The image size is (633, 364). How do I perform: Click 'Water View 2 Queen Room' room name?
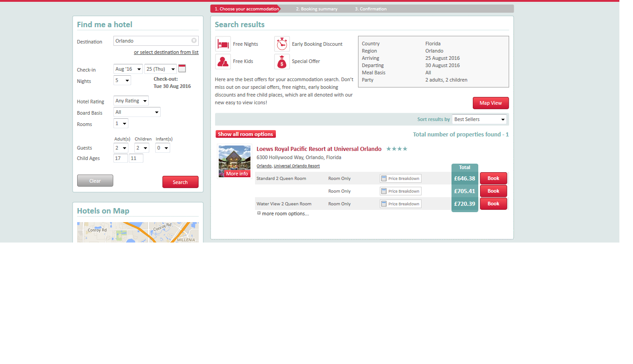coord(284,204)
